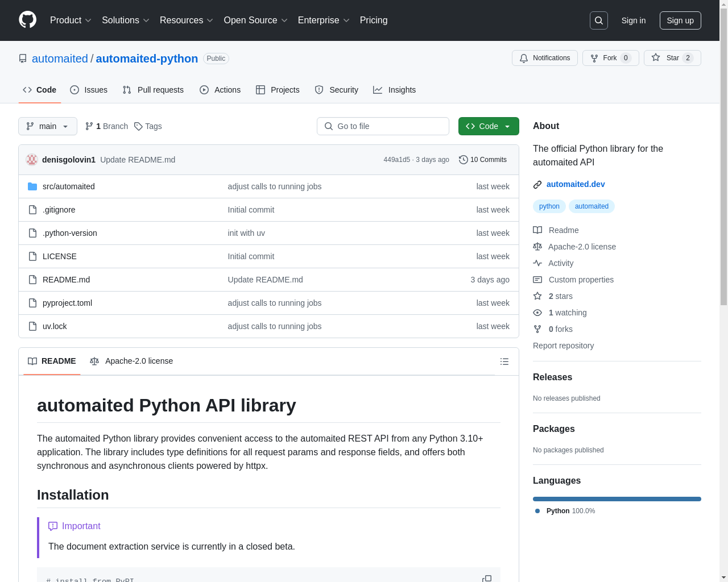Screen dimensions: 728x582
Task: Click the star icon beside 2 stars
Action: (537, 296)
